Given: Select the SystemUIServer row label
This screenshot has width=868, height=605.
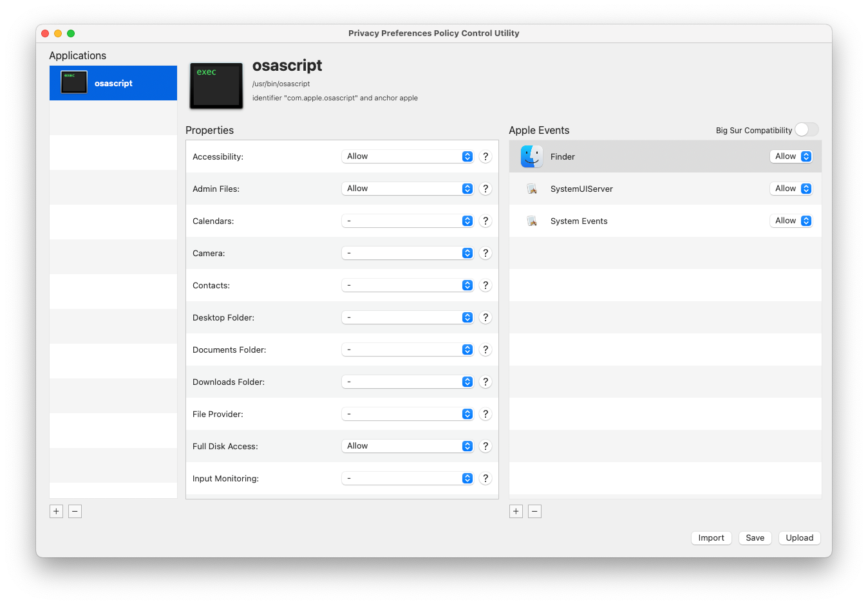Looking at the screenshot, I should [x=581, y=189].
